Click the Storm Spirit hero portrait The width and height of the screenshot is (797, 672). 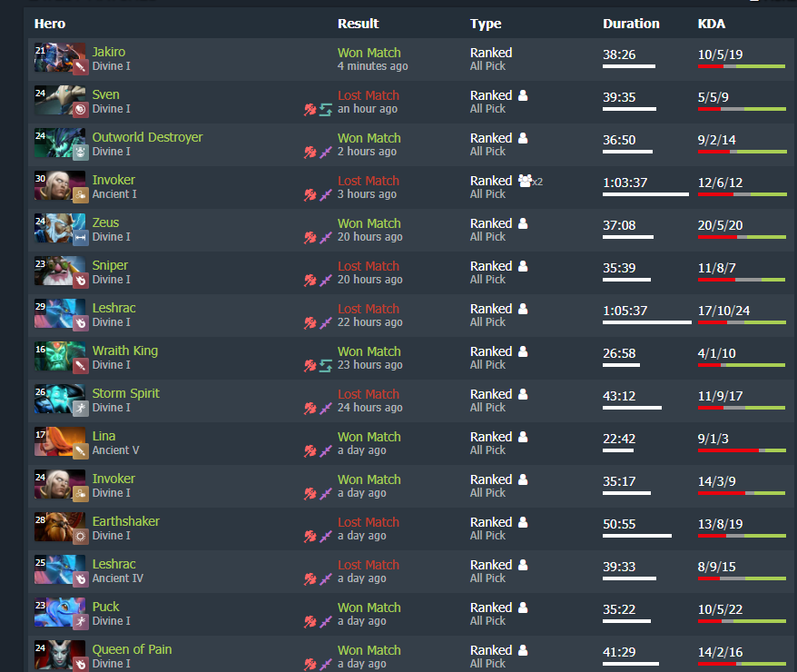tap(60, 399)
